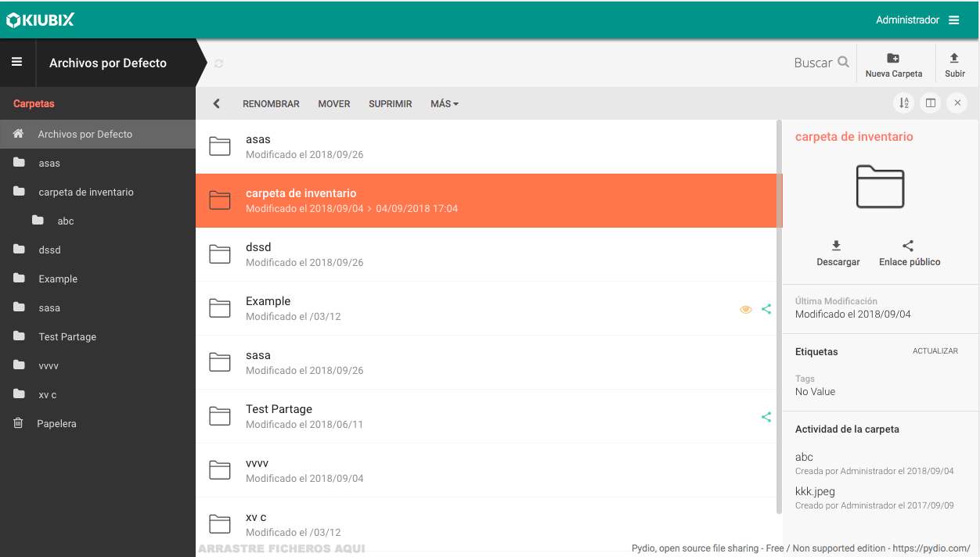Click SUPRIMIR in the action bar

[390, 104]
